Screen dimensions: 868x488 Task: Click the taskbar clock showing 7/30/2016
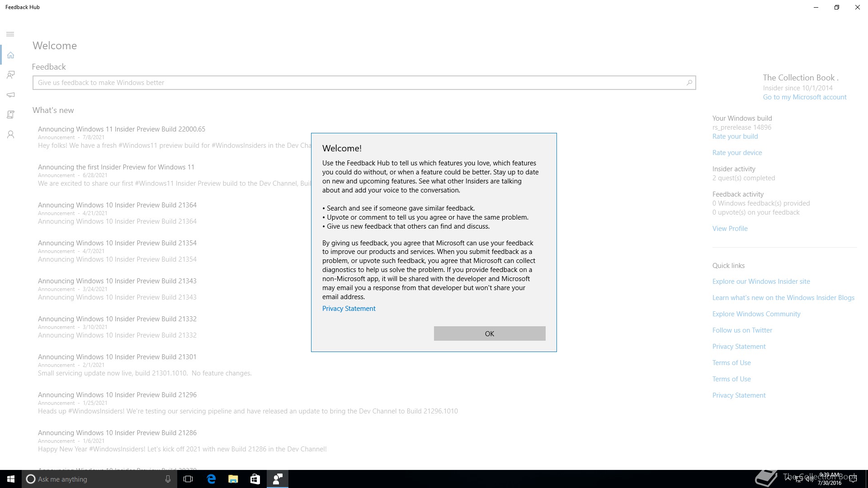pyautogui.click(x=829, y=479)
